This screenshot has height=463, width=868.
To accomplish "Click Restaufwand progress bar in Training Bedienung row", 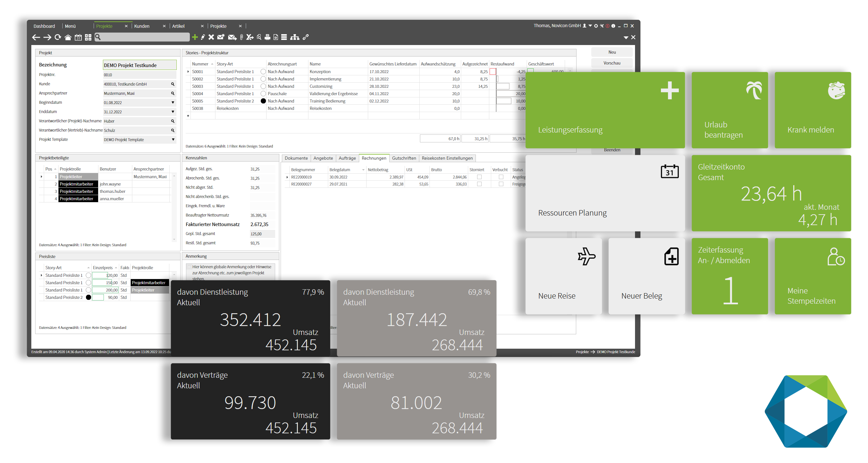I will coord(503,101).
